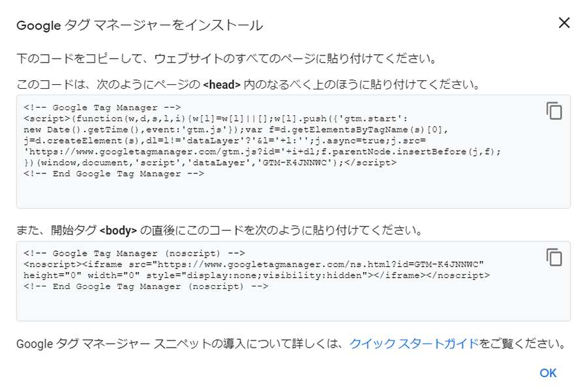Click the bold <head> tag text
The width and height of the screenshot is (587, 392).
point(222,85)
